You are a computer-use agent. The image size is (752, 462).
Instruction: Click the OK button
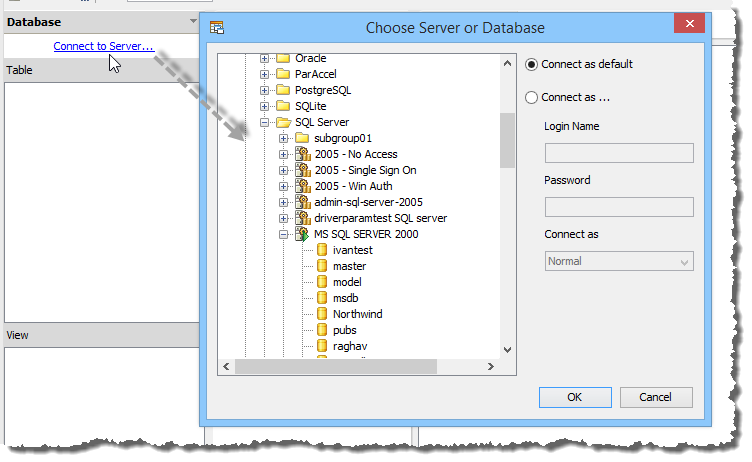pos(575,397)
